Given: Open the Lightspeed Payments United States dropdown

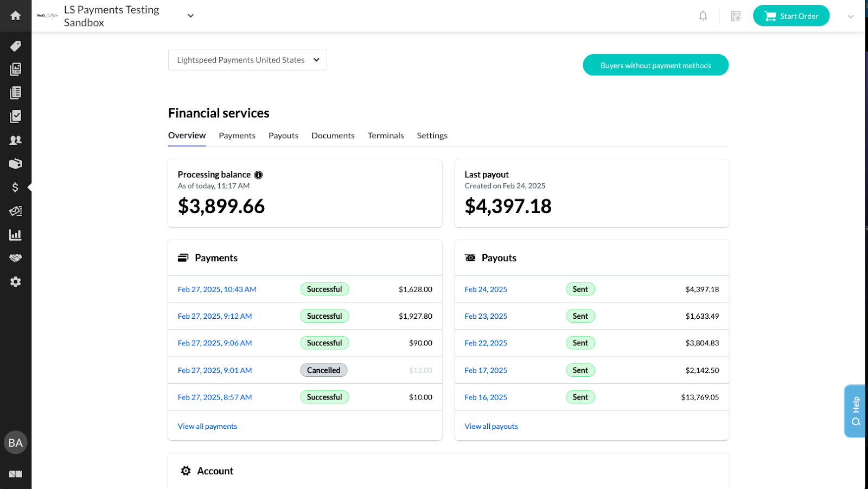Looking at the screenshot, I should 247,60.
